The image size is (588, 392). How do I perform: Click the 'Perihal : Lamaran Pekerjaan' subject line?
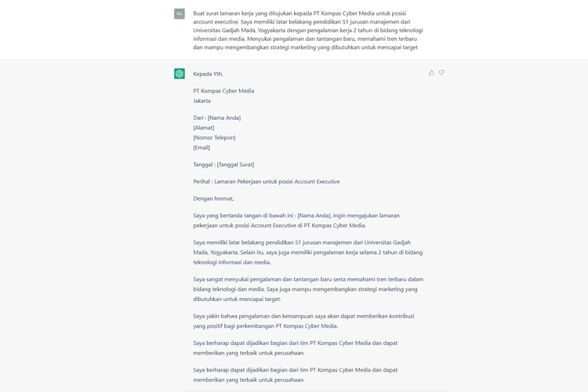(x=267, y=182)
